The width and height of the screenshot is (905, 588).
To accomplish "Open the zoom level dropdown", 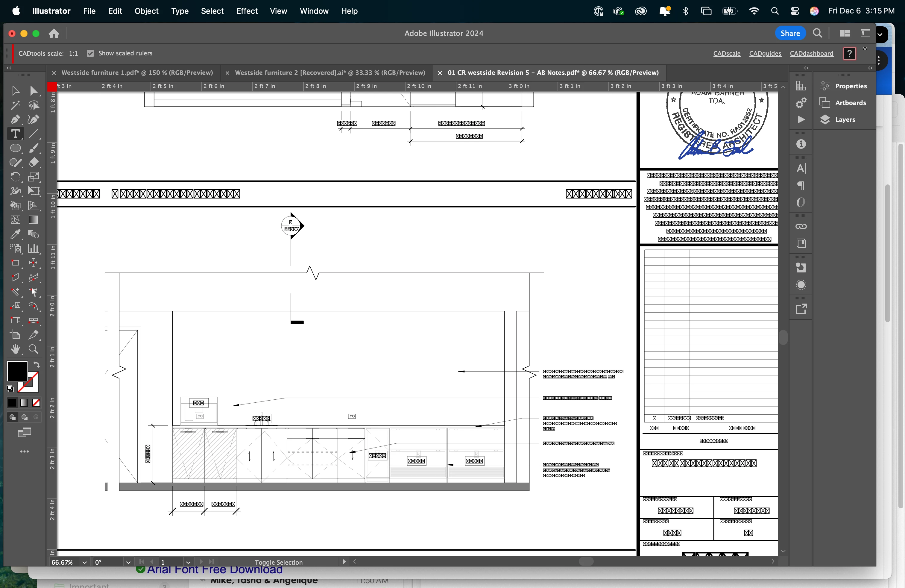I will tap(84, 562).
